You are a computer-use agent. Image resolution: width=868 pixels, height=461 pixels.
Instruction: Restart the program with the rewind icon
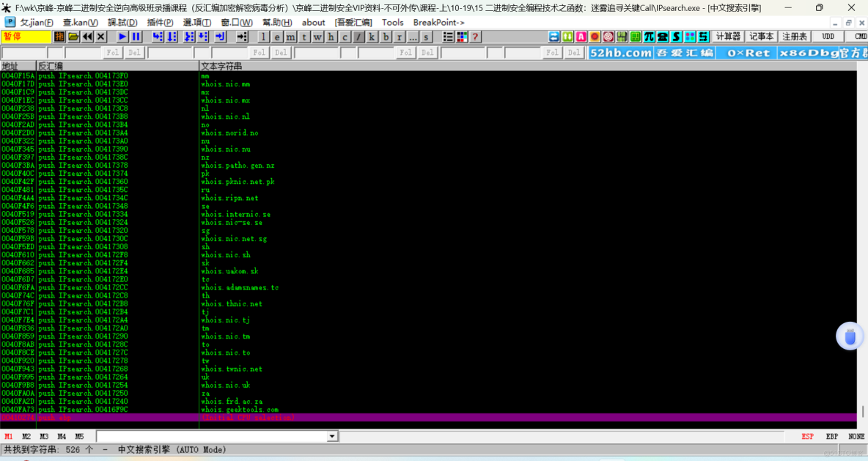pyautogui.click(x=87, y=37)
